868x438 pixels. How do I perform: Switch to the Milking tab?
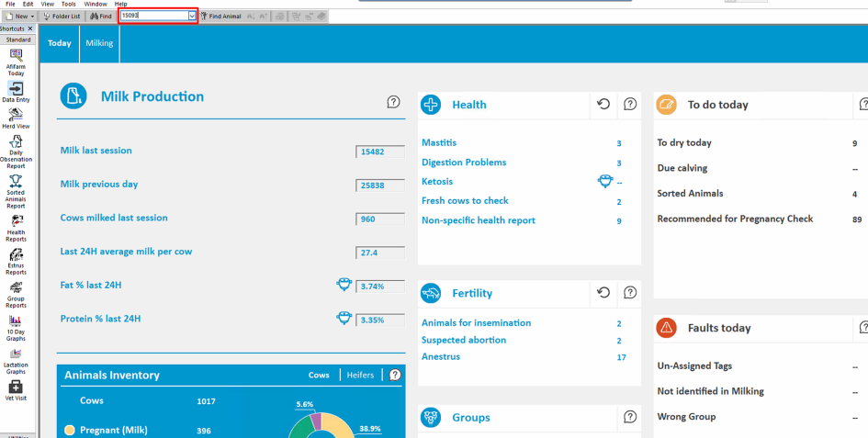[x=99, y=43]
